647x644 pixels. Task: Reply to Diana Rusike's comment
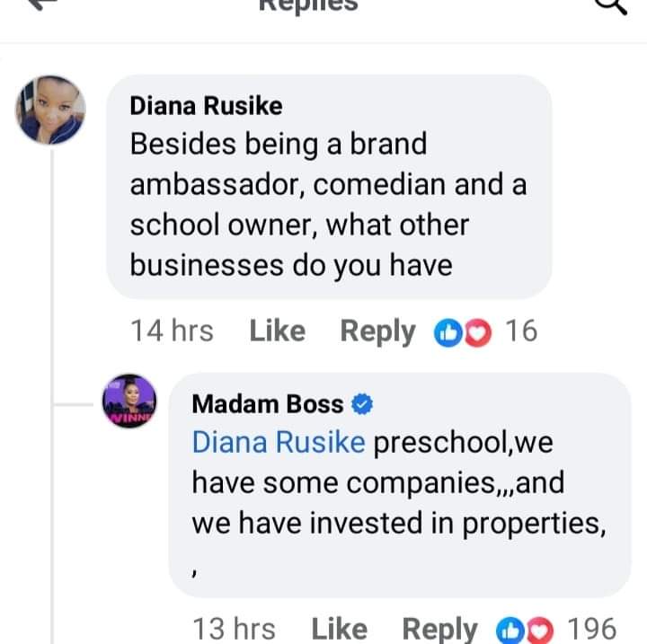point(377,331)
